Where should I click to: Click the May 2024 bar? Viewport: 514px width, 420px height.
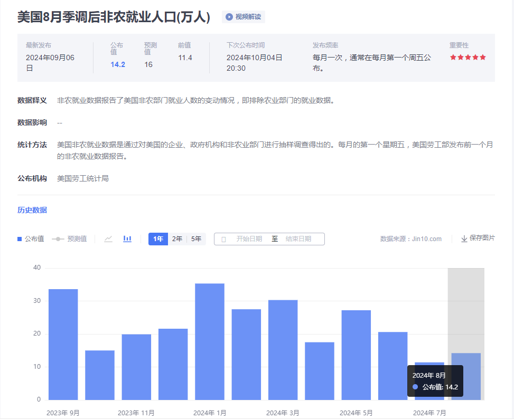pyautogui.click(x=356, y=355)
